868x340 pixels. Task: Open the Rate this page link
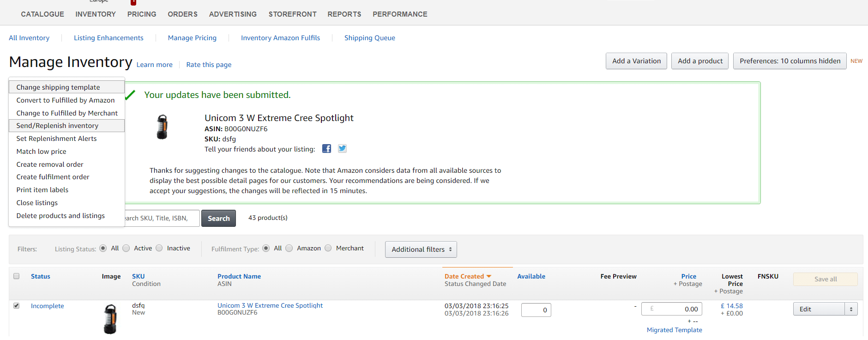tap(209, 65)
